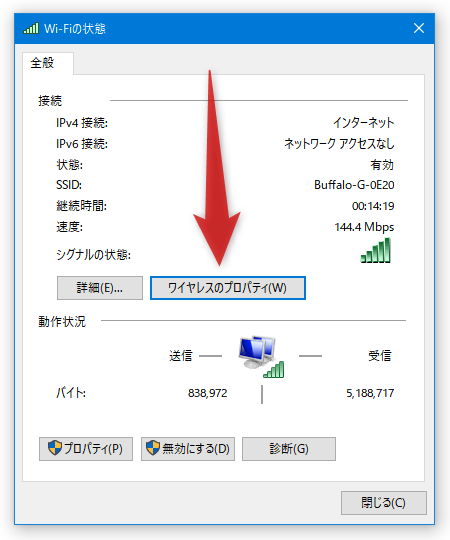
Task: Click the IPv6 接続: label
Action: pyautogui.click(x=82, y=144)
